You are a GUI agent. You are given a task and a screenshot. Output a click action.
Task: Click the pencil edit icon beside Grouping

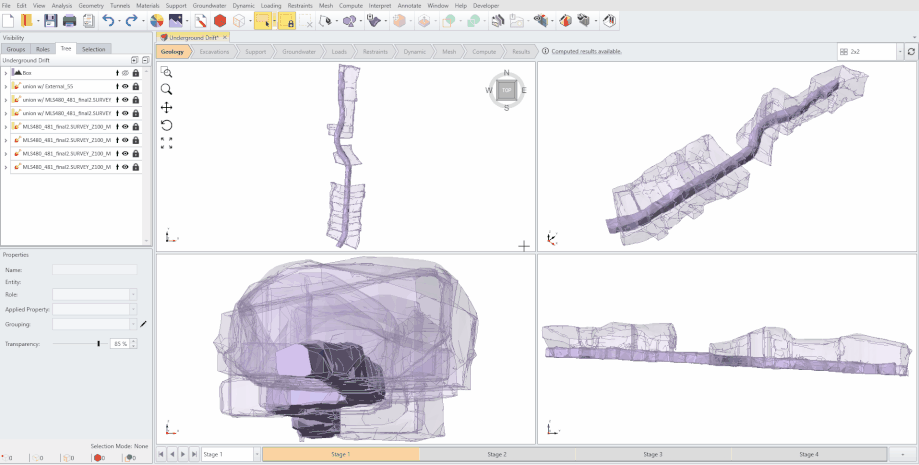143,324
